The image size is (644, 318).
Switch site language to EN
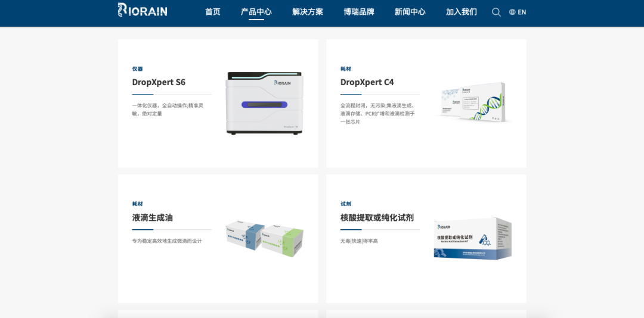point(522,13)
